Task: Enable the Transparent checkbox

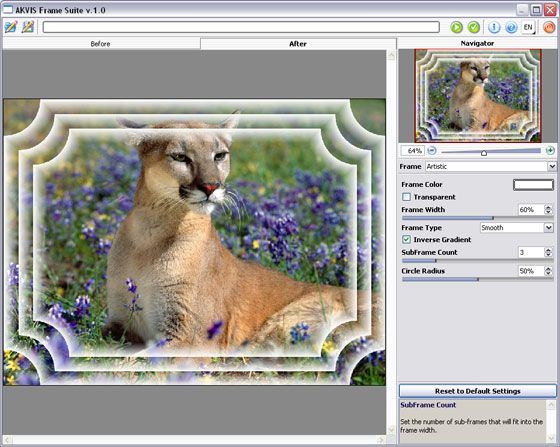Action: pos(406,197)
